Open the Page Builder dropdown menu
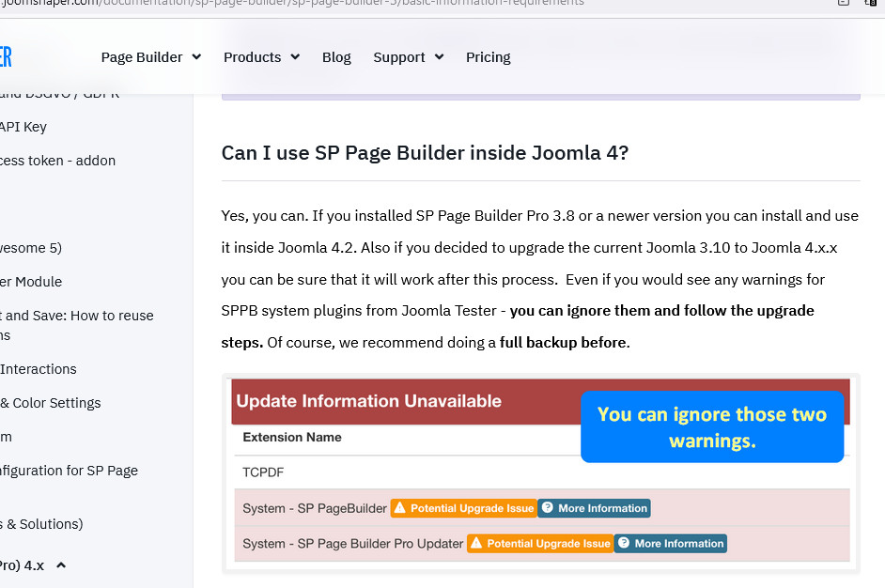 [x=150, y=57]
